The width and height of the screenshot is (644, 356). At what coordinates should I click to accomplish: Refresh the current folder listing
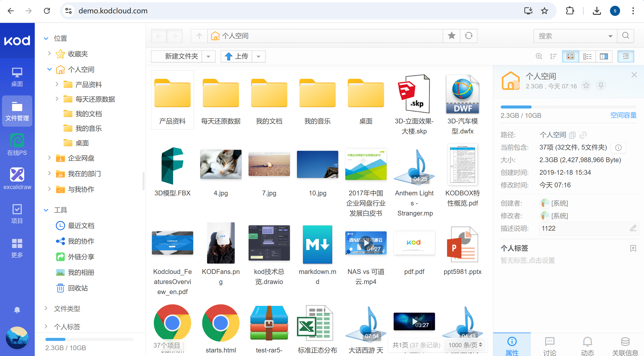pyautogui.click(x=468, y=36)
